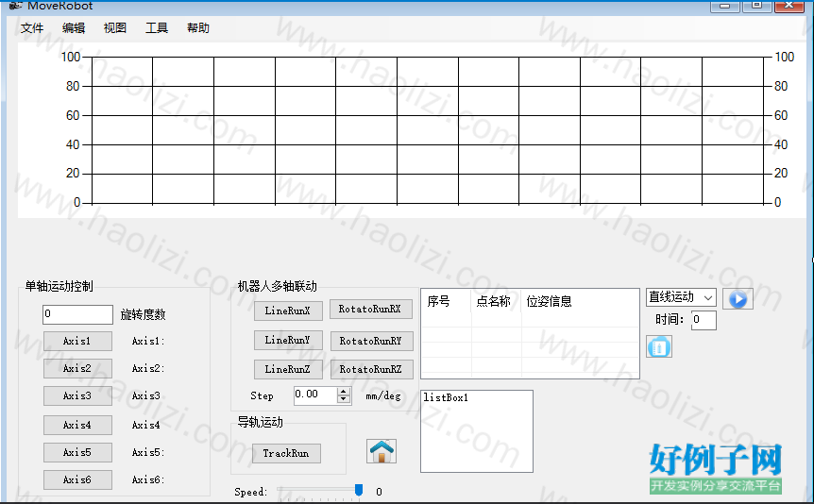Click the Speed slider thumb

coord(359,490)
